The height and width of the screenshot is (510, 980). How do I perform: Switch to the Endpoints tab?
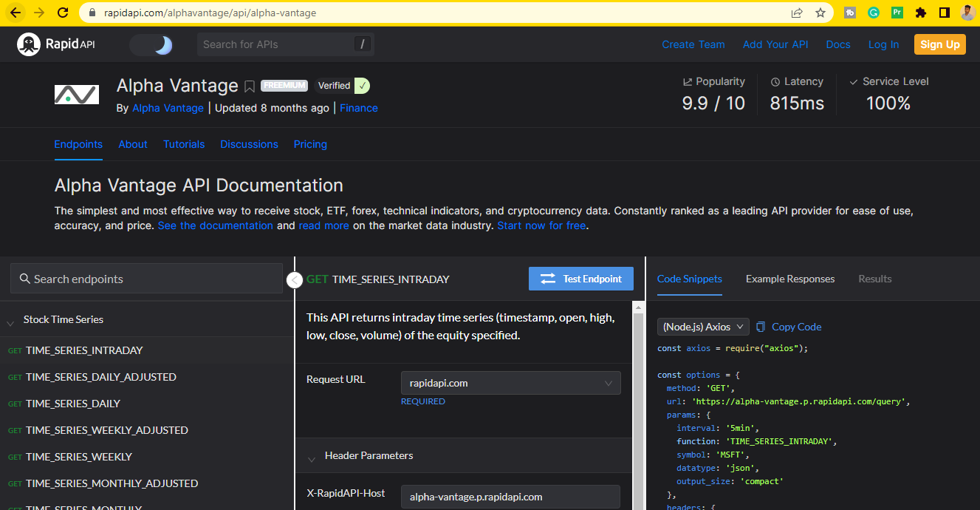point(78,144)
